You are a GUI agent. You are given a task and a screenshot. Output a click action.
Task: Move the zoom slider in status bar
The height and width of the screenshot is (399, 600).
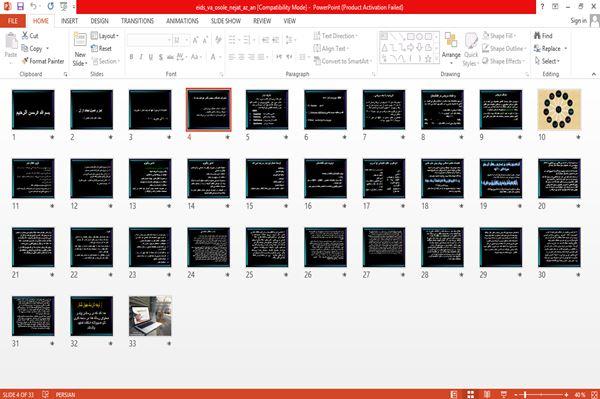[525, 394]
